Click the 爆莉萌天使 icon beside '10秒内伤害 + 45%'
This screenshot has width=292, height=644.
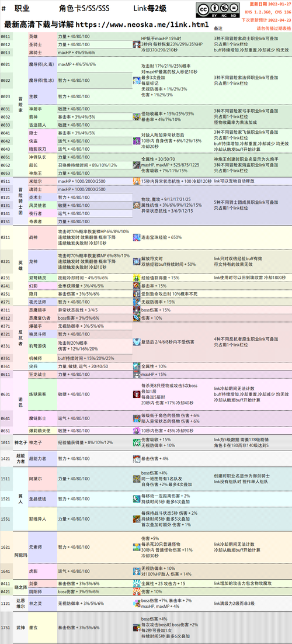click(x=136, y=431)
